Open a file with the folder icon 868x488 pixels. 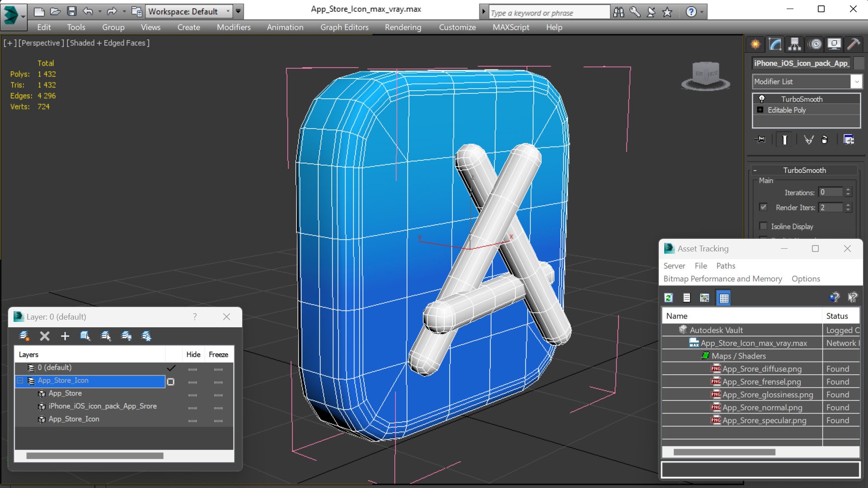[55, 11]
